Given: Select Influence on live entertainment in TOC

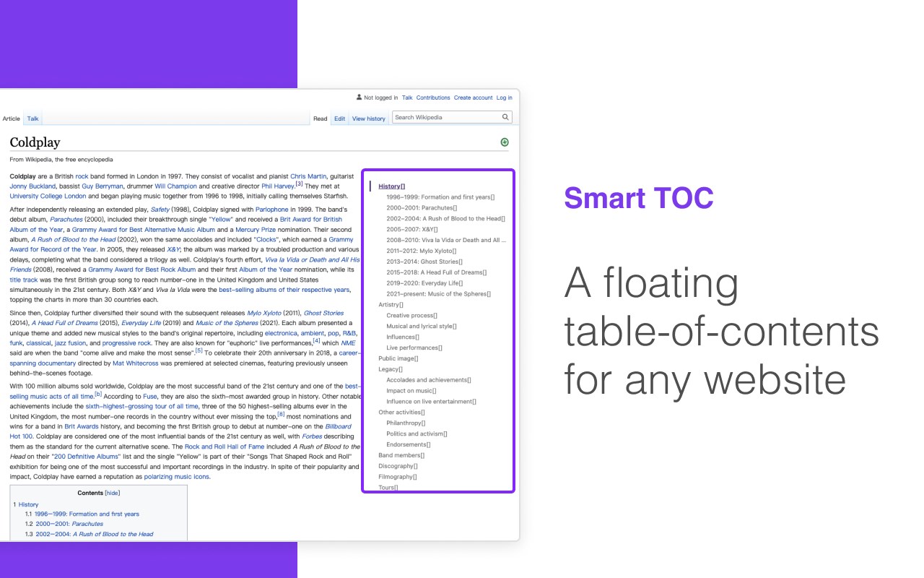Looking at the screenshot, I should pyautogui.click(x=431, y=402).
